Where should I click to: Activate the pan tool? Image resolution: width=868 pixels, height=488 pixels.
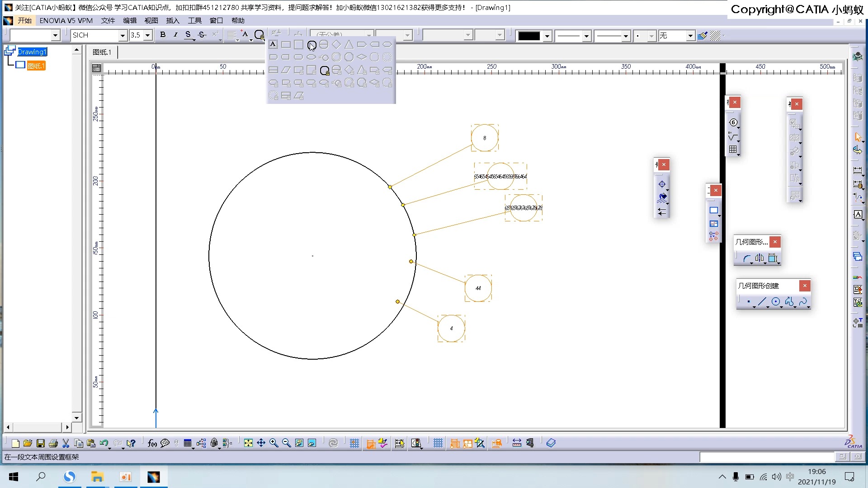pos(261,443)
